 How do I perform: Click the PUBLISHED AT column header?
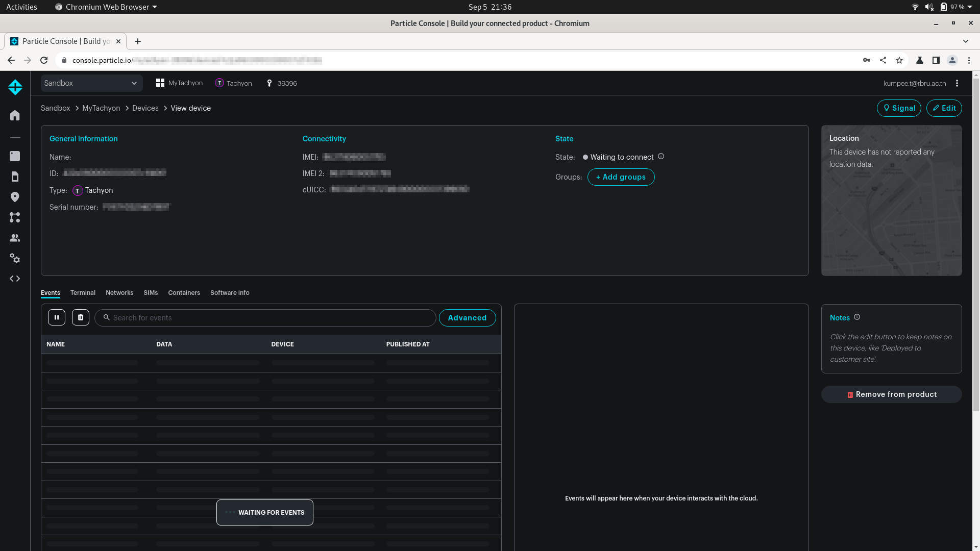[408, 344]
